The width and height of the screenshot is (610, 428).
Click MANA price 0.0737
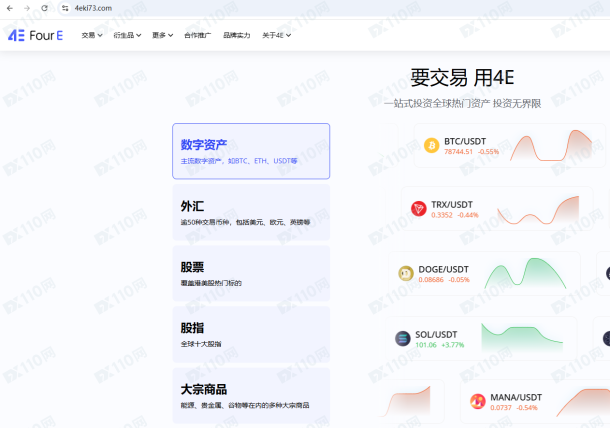tap(501, 408)
